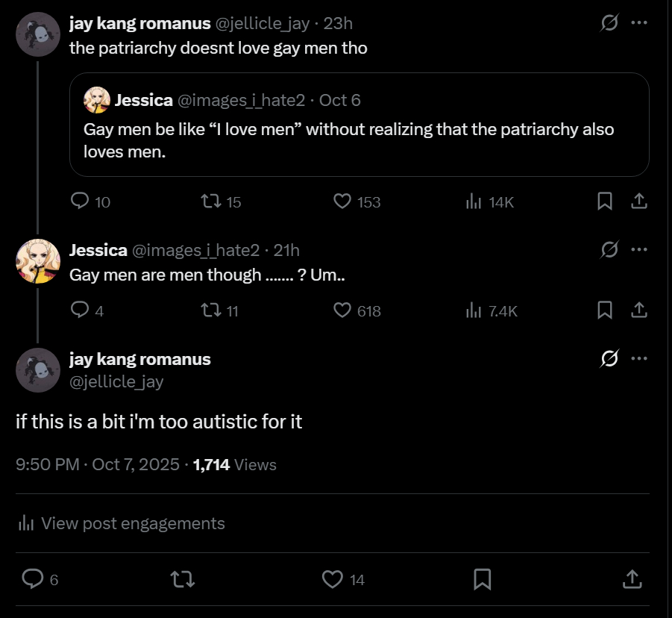View analytics showing 14K views

(x=474, y=202)
